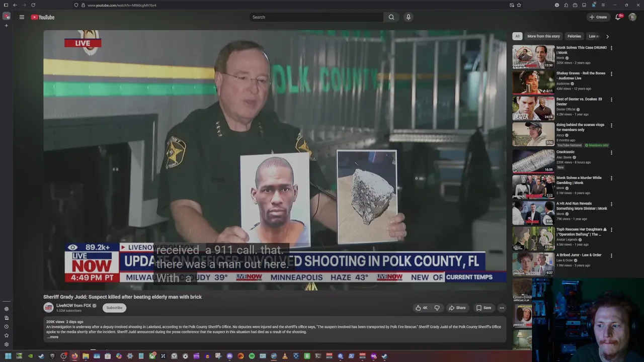Select the Felonies filter chip
The image size is (644, 362).
(574, 36)
